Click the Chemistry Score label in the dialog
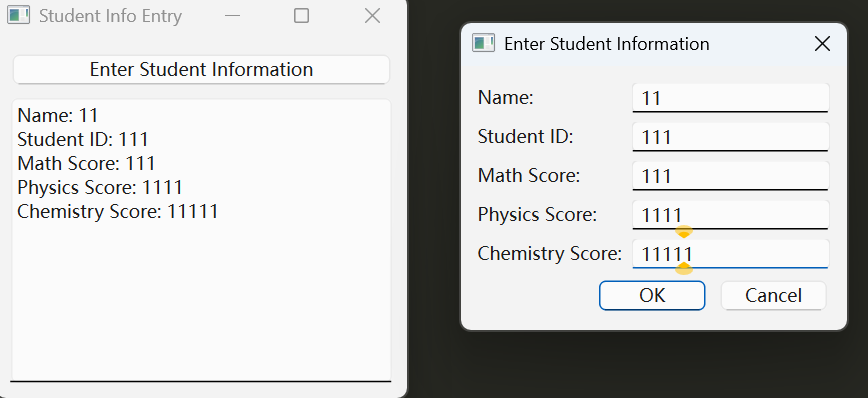 coord(550,254)
